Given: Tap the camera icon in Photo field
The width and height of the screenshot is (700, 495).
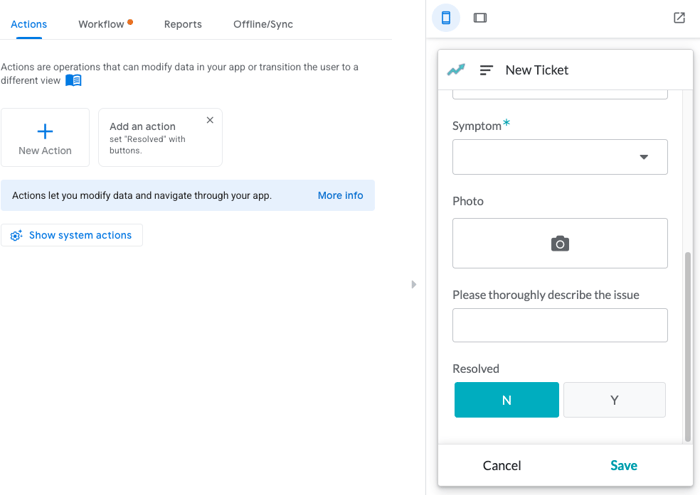Looking at the screenshot, I should click(560, 244).
